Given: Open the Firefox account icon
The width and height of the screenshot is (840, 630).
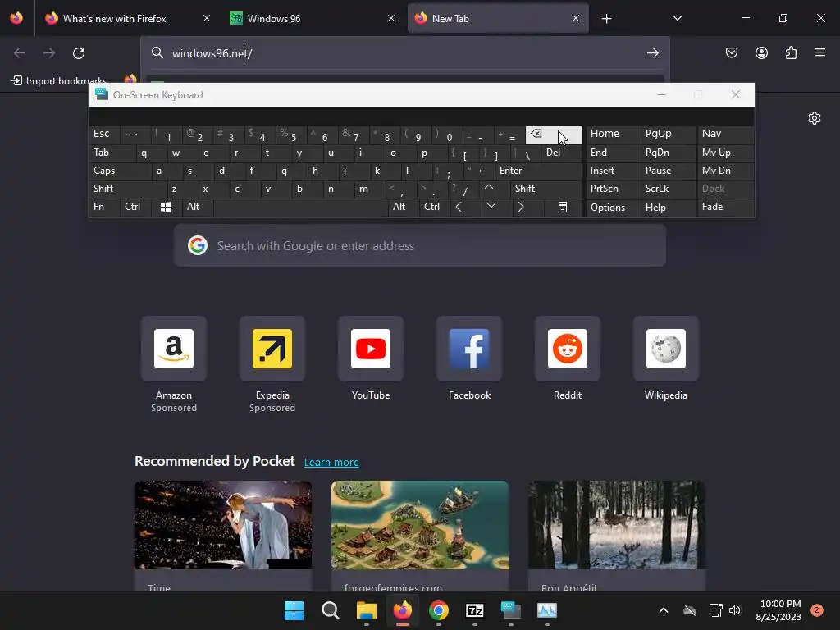Looking at the screenshot, I should [x=761, y=52].
